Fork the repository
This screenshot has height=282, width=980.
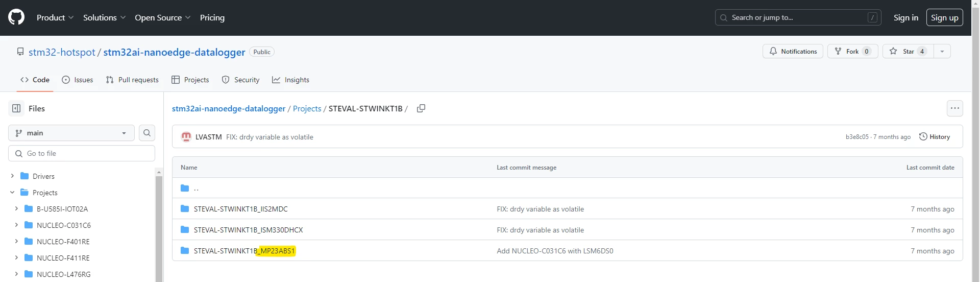point(852,51)
